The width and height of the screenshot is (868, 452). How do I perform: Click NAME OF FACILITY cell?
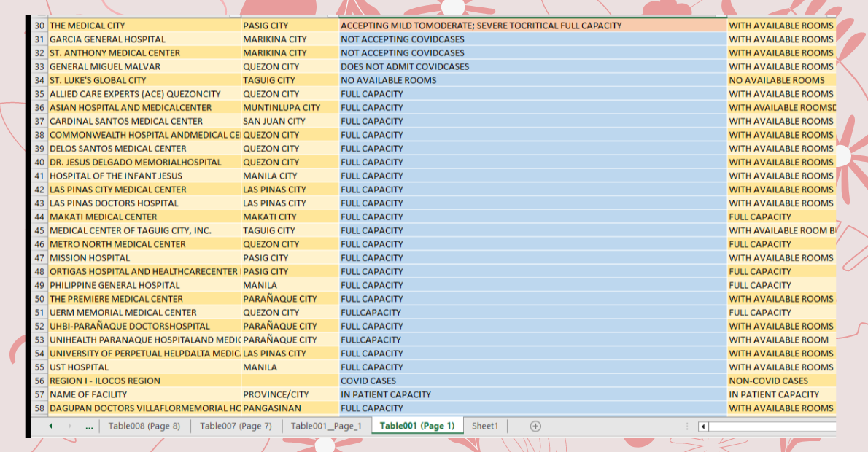(144, 394)
